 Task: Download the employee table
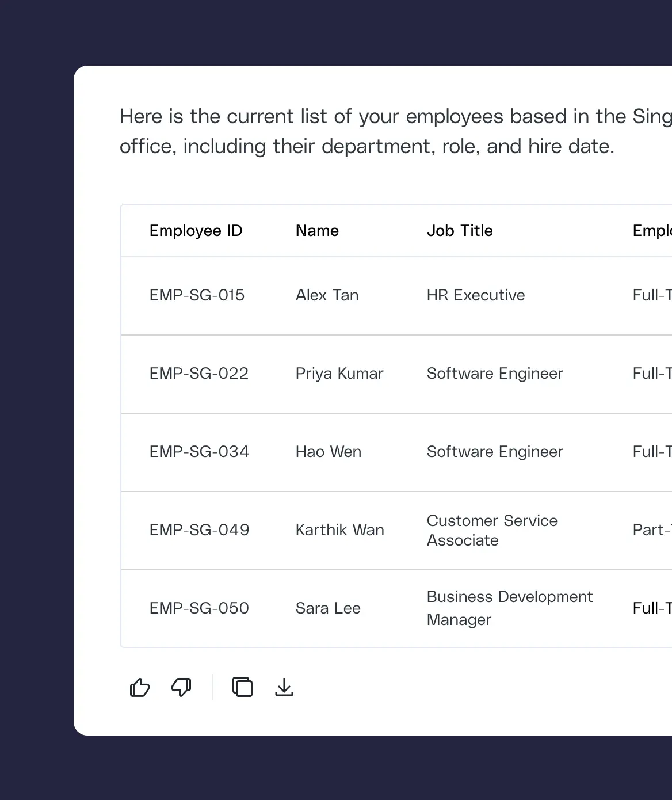click(284, 687)
